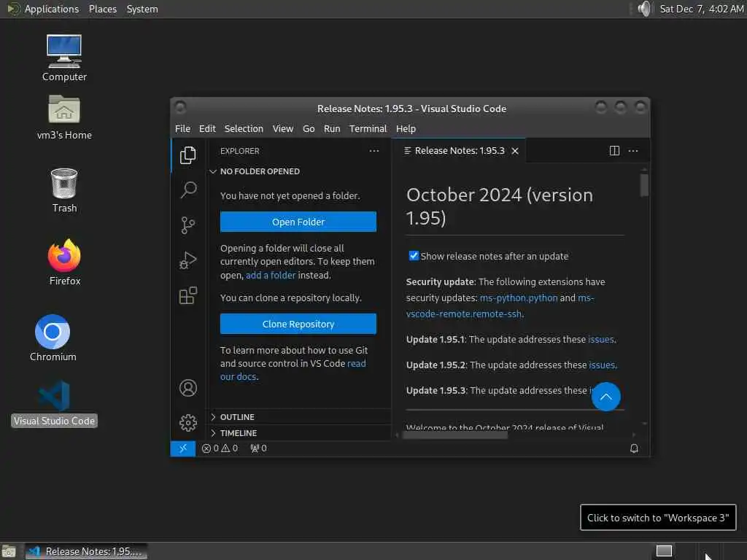Click the volume speaker icon in top panel
The image size is (747, 560).
(x=644, y=9)
